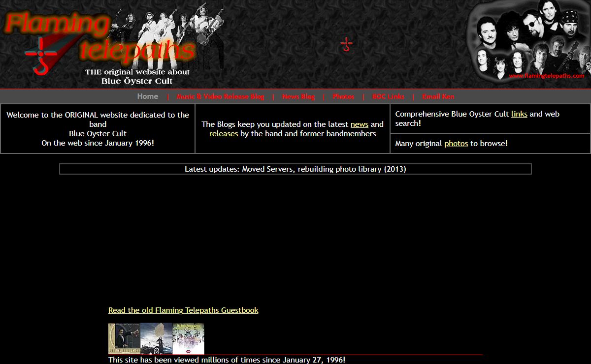591x364 pixels.
Task: Click the www.flamingtelepaths.com address on the photo
Action: 547,76
